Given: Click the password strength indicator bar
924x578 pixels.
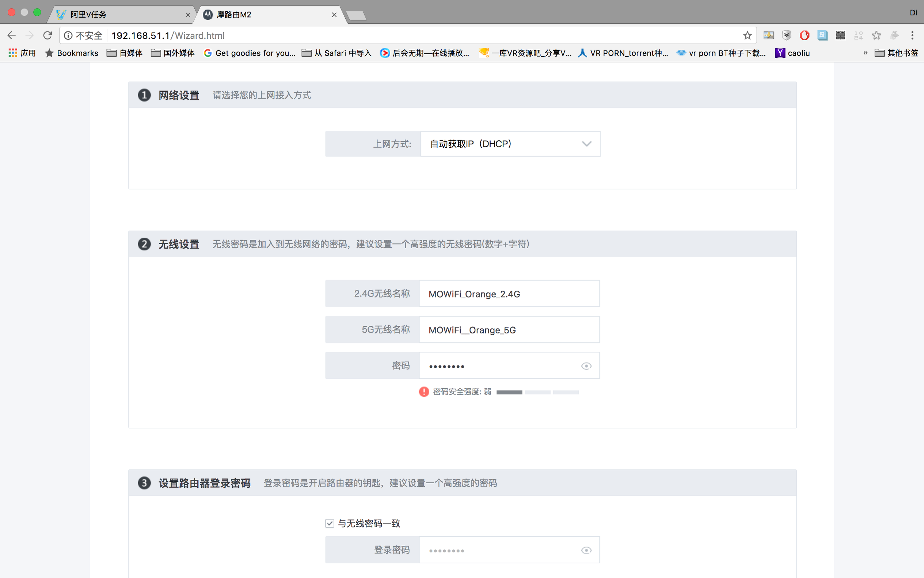Looking at the screenshot, I should pyautogui.click(x=537, y=392).
